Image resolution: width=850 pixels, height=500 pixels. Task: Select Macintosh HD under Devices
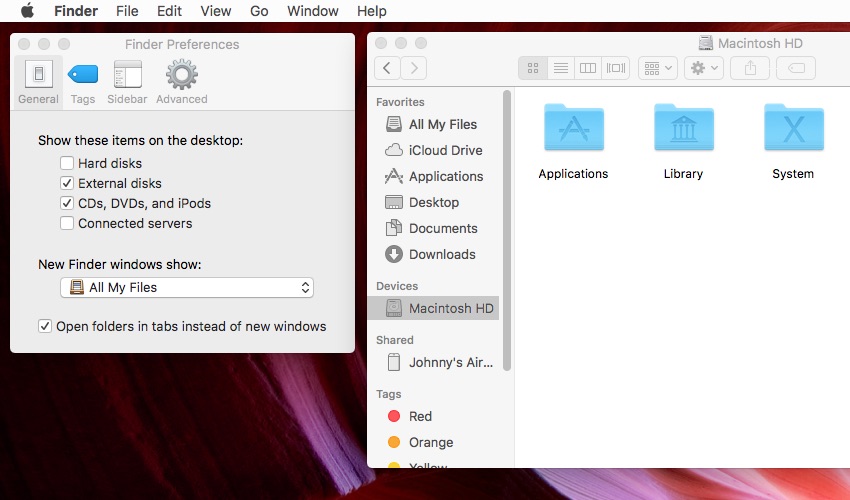pos(433,308)
